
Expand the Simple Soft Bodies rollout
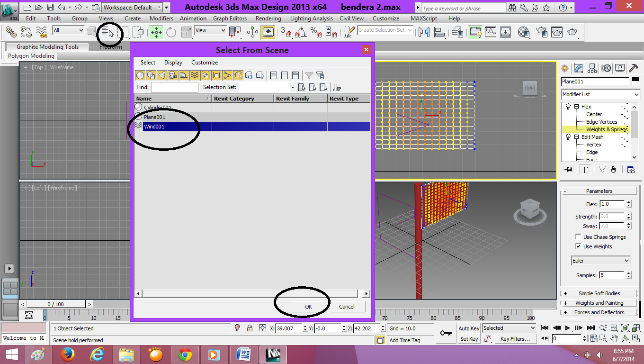(x=599, y=293)
